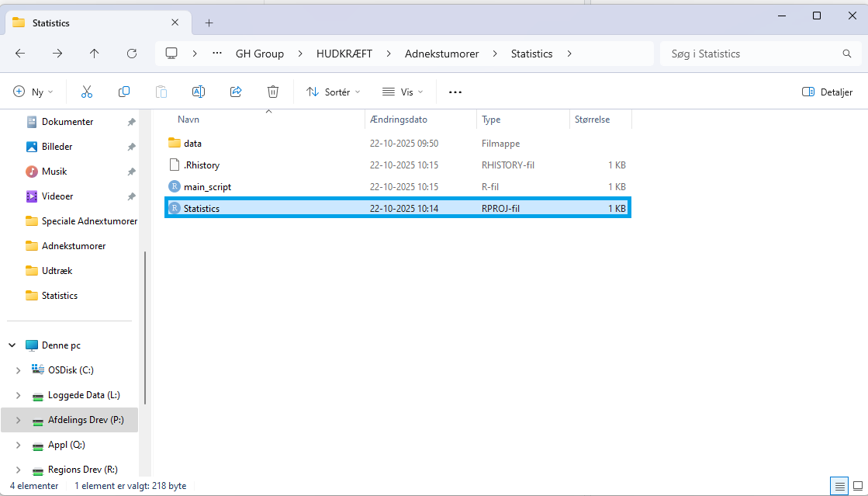Viewport: 868px width, 496px height.
Task: Click Adnekstumorer in the breadcrumb path
Action: (441, 54)
